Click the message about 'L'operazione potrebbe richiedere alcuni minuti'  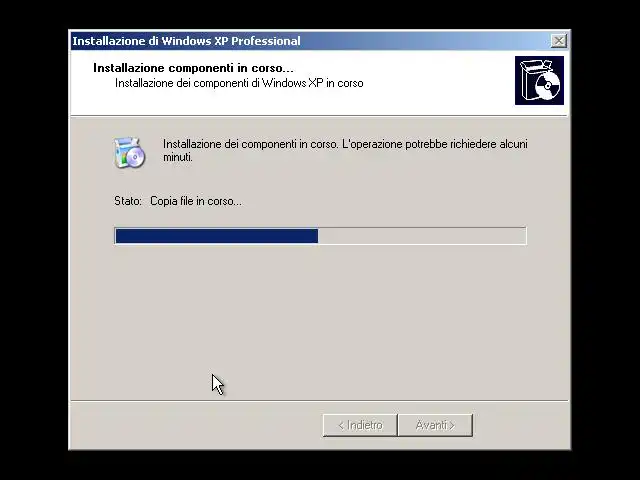(345, 151)
